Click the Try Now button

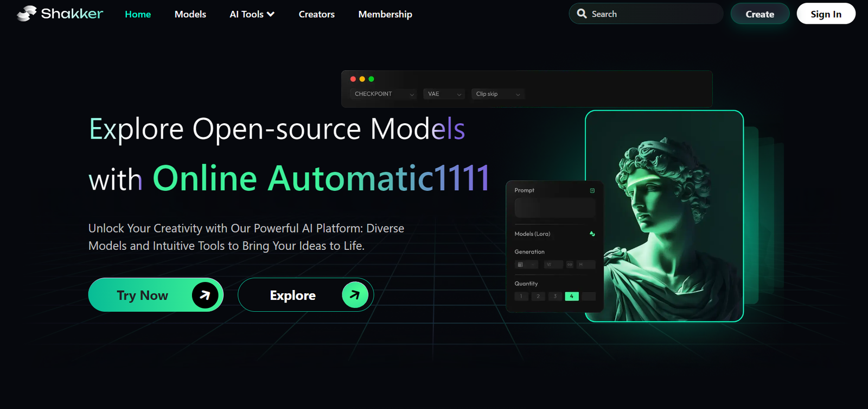(x=156, y=295)
